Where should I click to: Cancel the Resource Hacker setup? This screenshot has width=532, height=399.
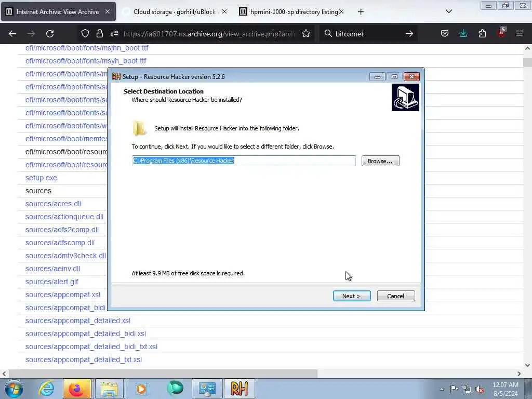pyautogui.click(x=395, y=296)
